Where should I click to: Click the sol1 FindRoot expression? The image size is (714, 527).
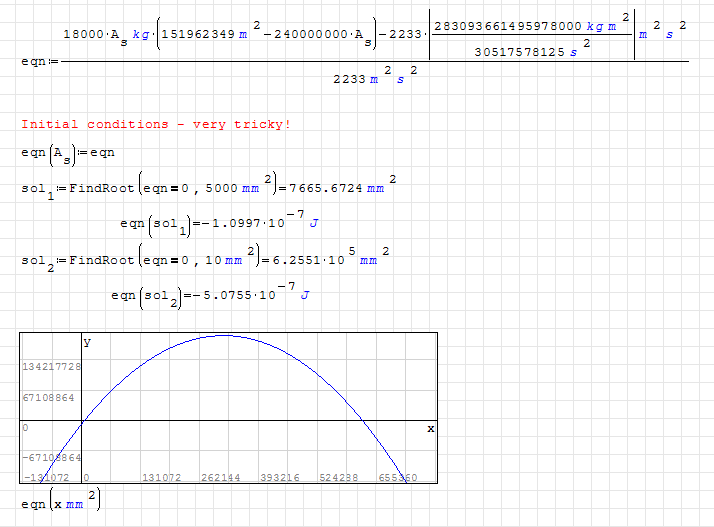(x=150, y=187)
